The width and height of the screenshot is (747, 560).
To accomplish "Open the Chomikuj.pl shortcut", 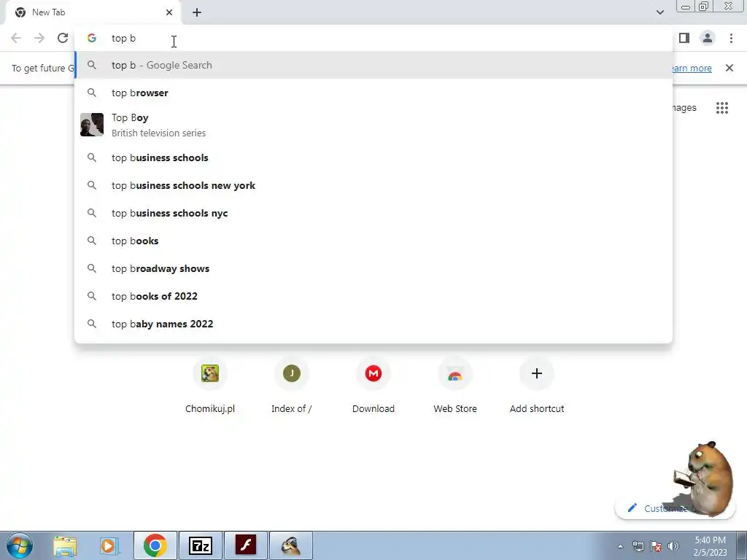I will [210, 386].
